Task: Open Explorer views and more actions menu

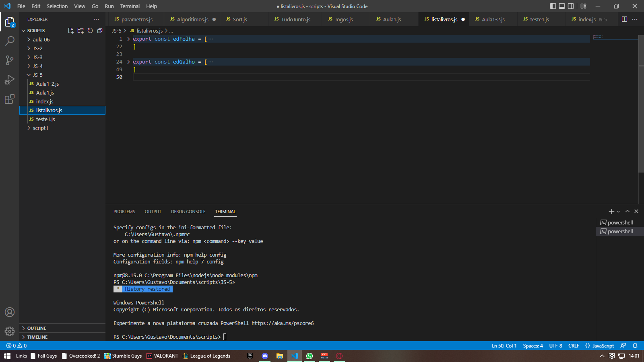Action: tap(96, 19)
